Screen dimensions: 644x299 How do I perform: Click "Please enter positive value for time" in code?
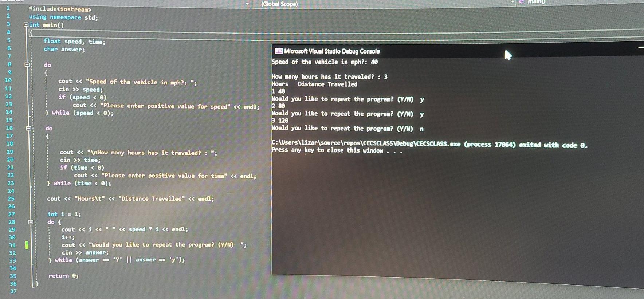click(x=164, y=176)
